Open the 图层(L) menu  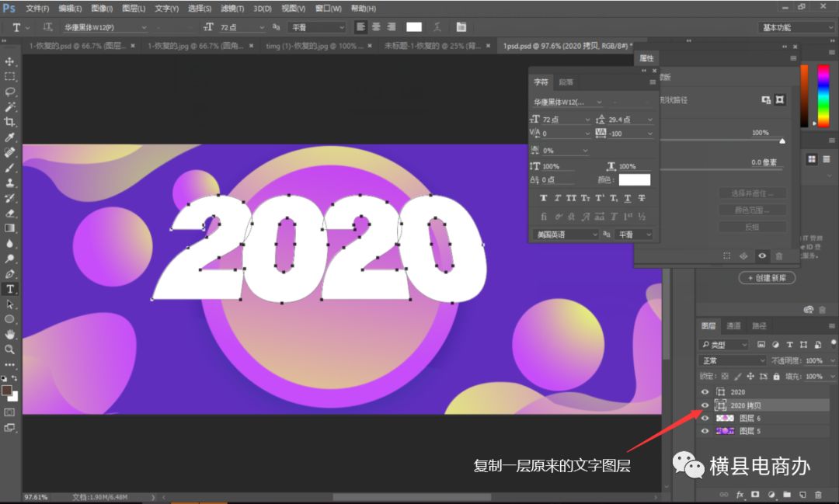[134, 9]
